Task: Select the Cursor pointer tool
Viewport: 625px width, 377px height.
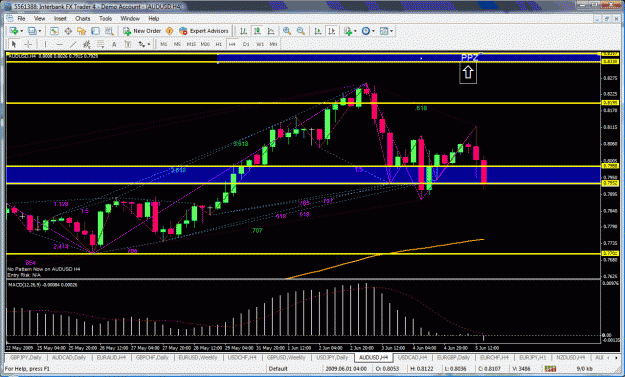Action: coord(14,44)
